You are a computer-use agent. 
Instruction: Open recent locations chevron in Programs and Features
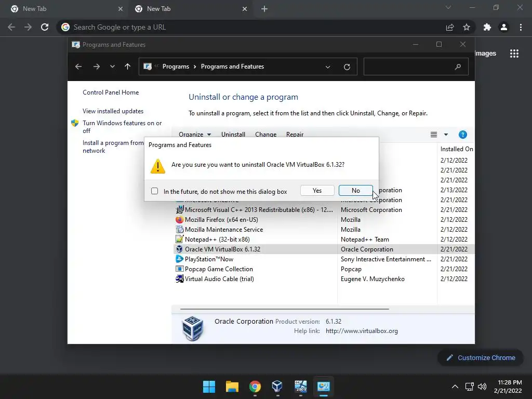(112, 66)
